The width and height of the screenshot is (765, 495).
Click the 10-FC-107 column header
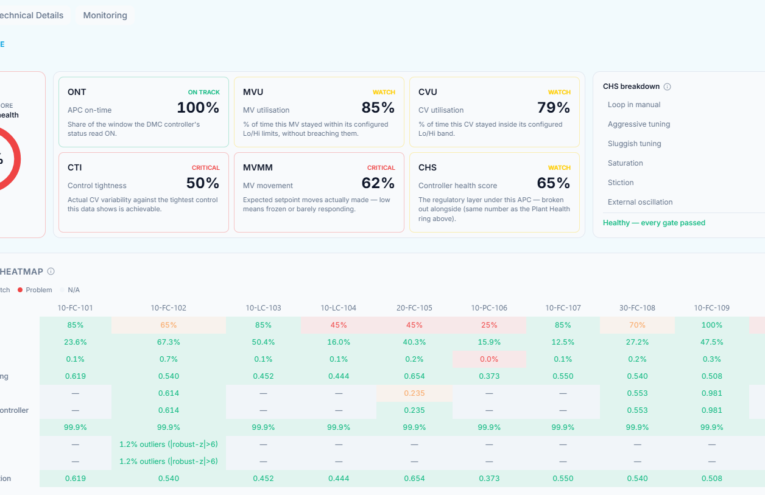click(563, 308)
